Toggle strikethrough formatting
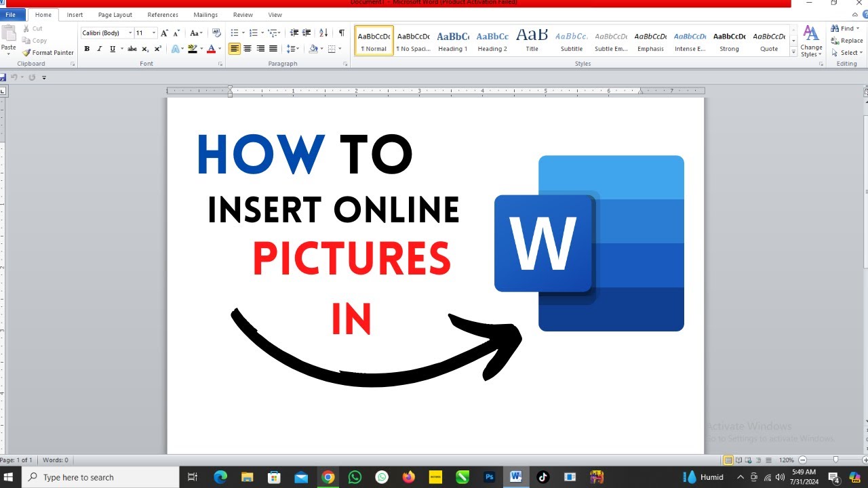The image size is (868, 488). coord(132,49)
